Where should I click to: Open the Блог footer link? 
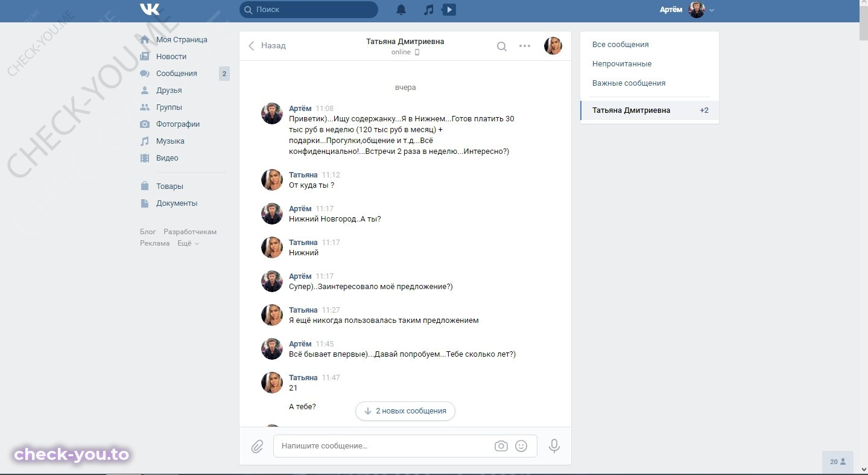coord(148,232)
